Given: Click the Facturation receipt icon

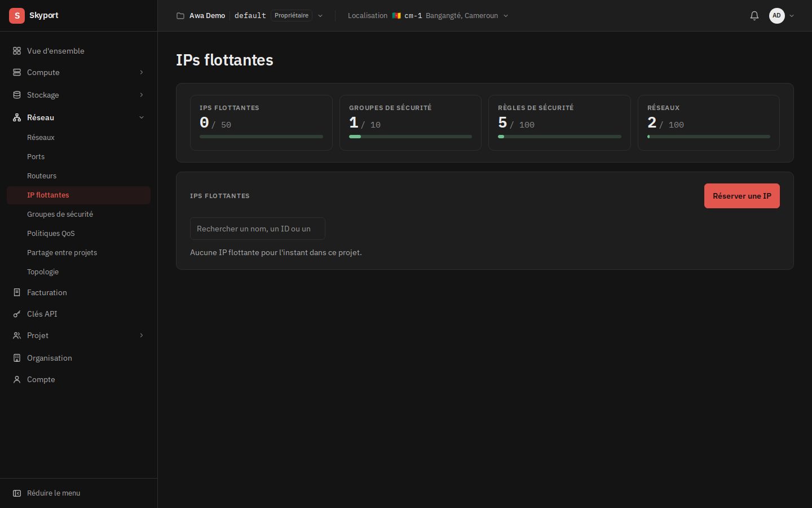Looking at the screenshot, I should point(17,292).
